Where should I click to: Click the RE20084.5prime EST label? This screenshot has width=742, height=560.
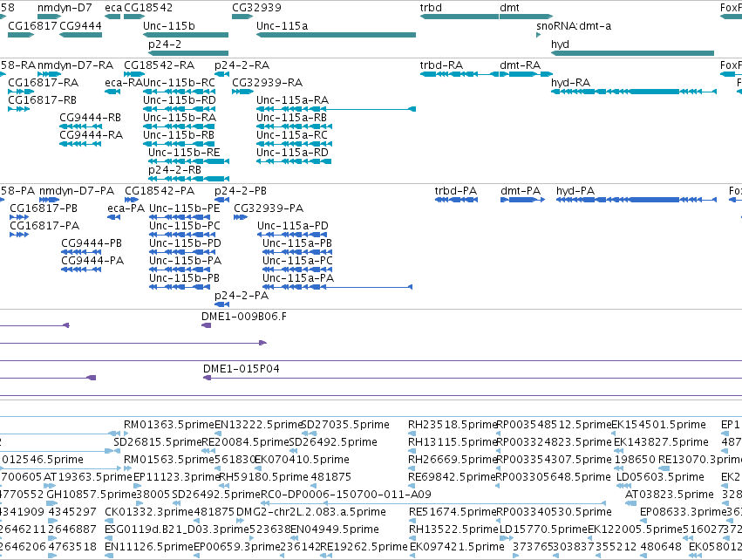(x=245, y=442)
